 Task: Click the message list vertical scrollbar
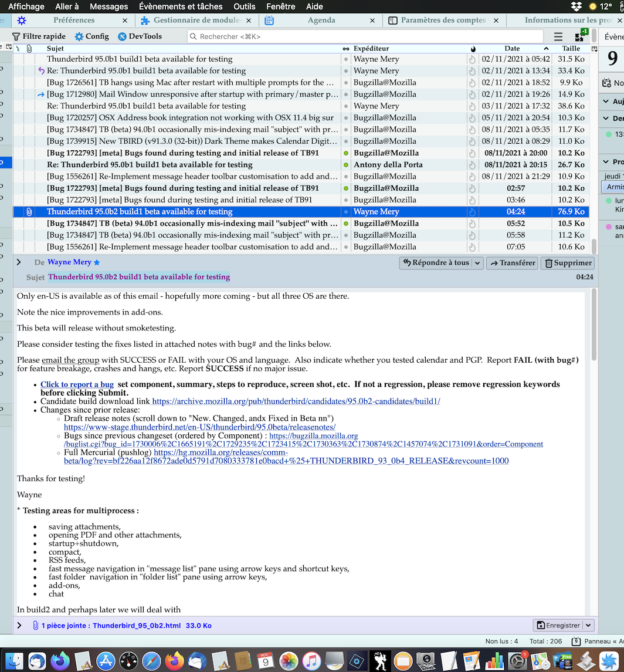click(594, 246)
